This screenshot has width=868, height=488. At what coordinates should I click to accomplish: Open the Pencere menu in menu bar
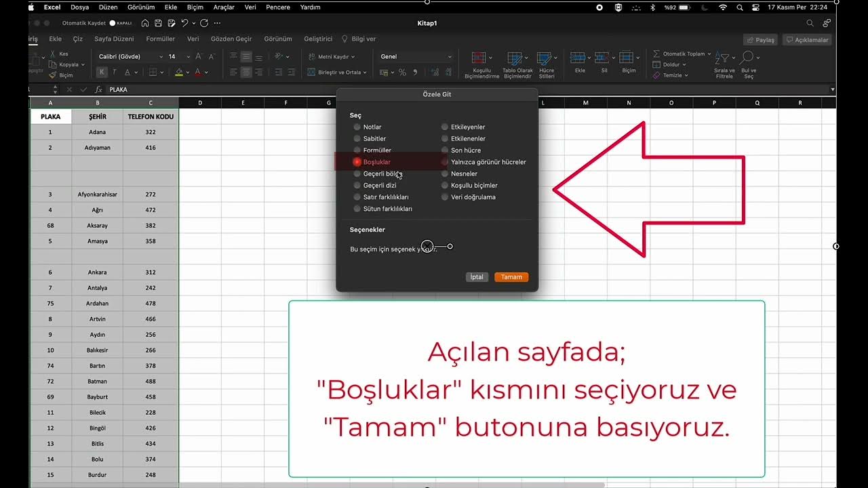coord(277,7)
